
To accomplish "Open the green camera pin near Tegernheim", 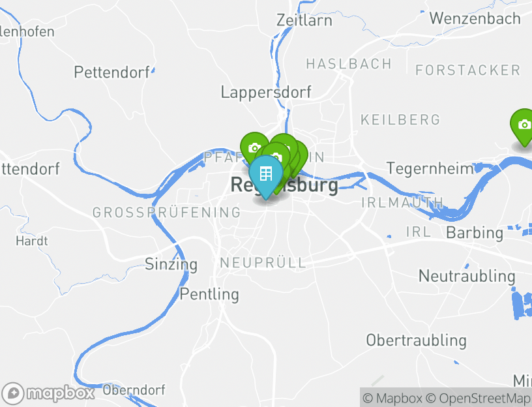I will [x=524, y=127].
